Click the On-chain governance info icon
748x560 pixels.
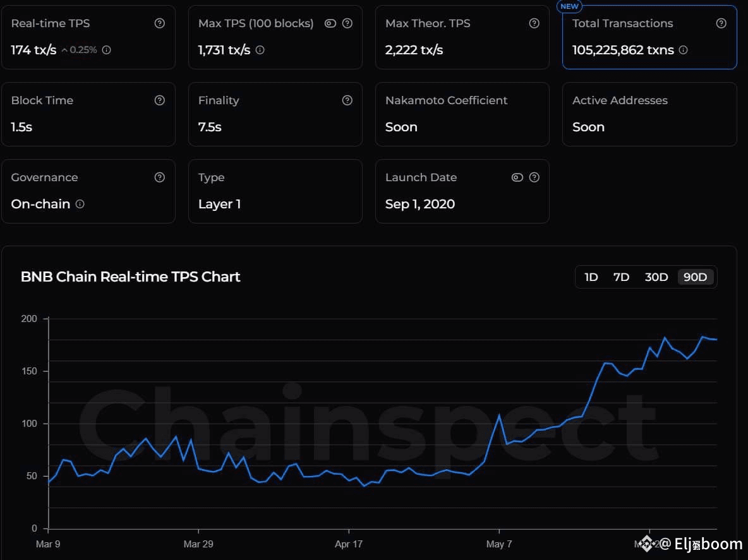(x=80, y=205)
